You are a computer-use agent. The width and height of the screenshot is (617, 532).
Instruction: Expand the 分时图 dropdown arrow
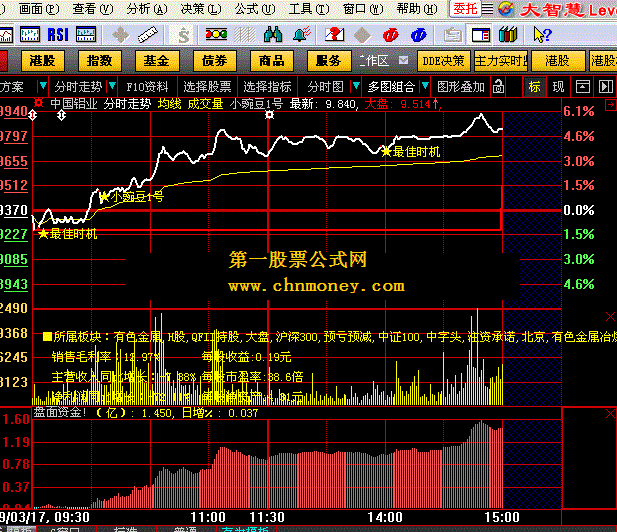356,86
